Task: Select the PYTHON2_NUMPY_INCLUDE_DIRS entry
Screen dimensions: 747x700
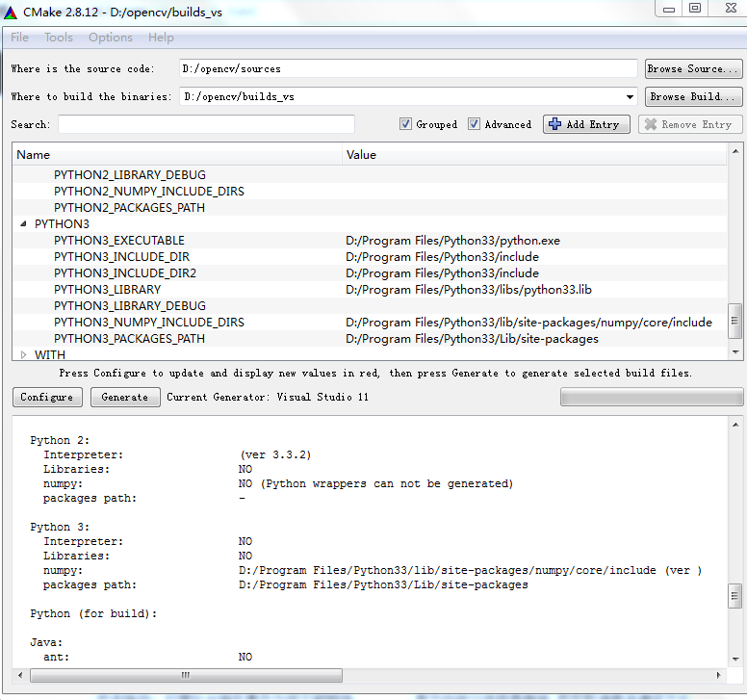Action: [x=148, y=191]
